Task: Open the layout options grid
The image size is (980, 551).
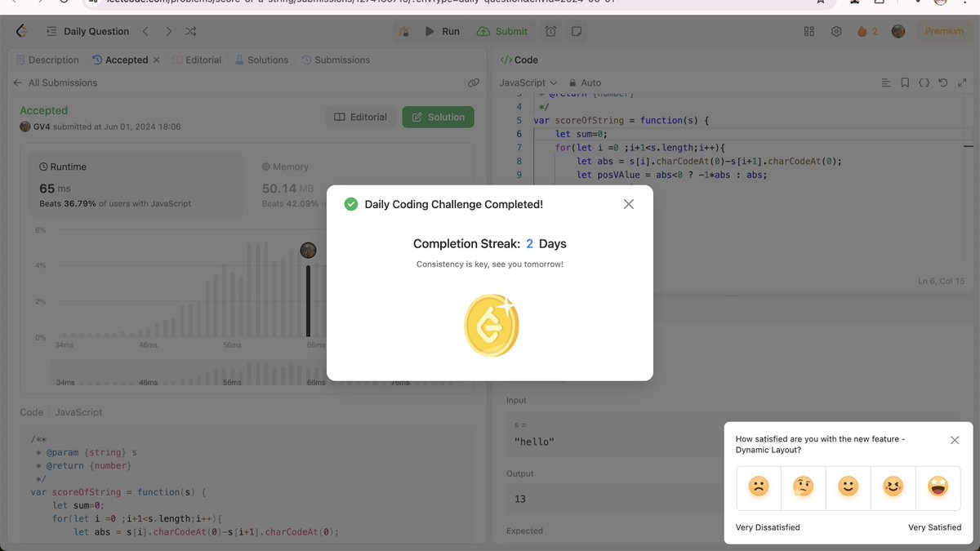Action: tap(808, 31)
